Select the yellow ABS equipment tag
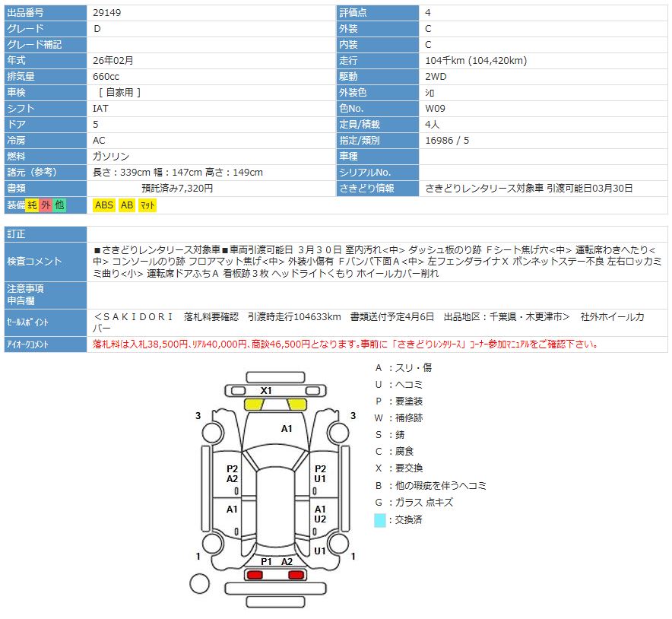 (104, 205)
